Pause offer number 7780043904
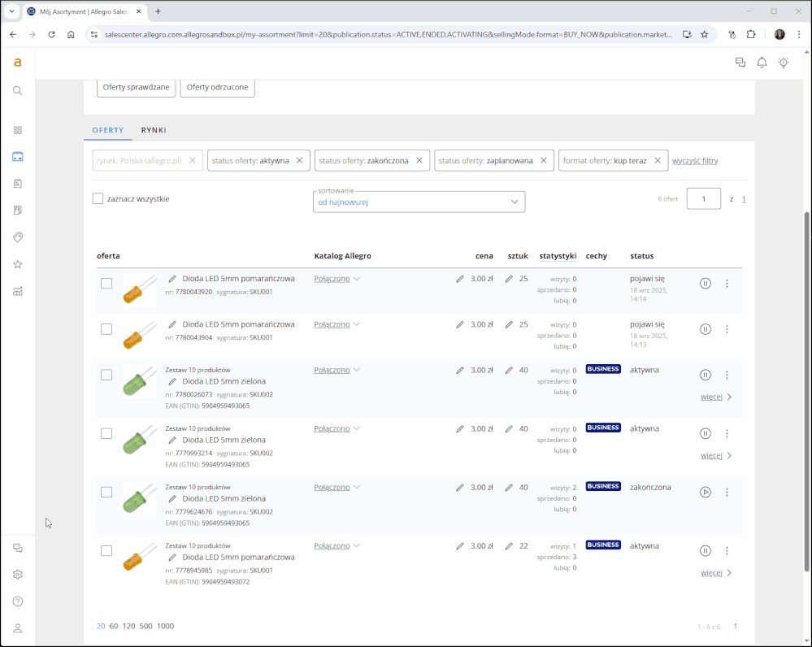 click(x=706, y=329)
